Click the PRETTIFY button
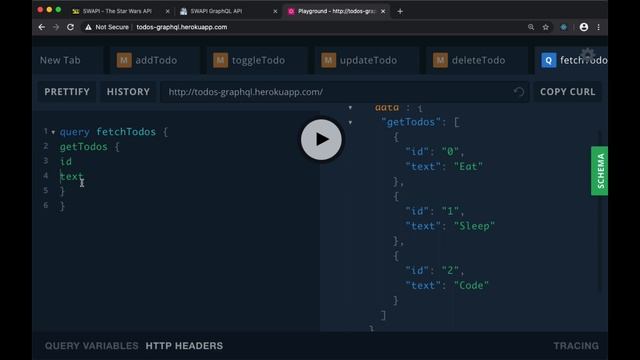640x360 pixels. [67, 92]
